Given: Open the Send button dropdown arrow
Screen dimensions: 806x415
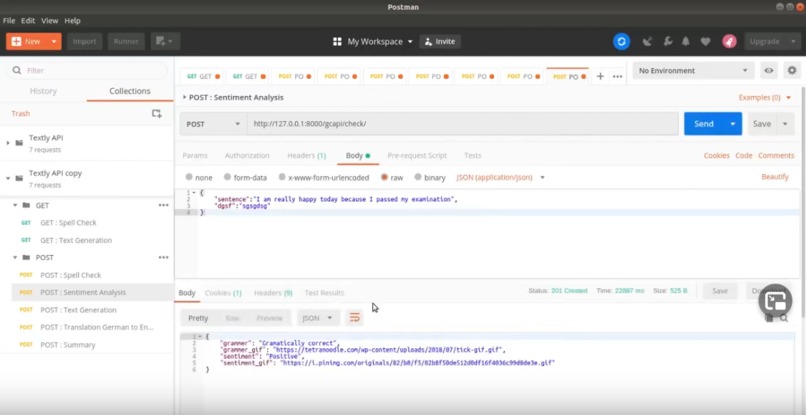Looking at the screenshot, I should 734,124.
